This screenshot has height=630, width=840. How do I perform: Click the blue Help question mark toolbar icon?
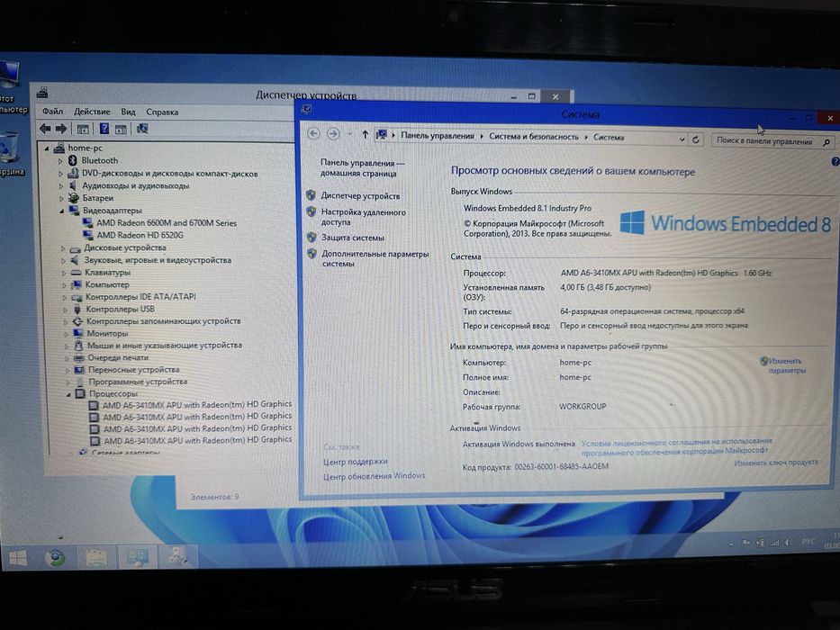point(104,129)
